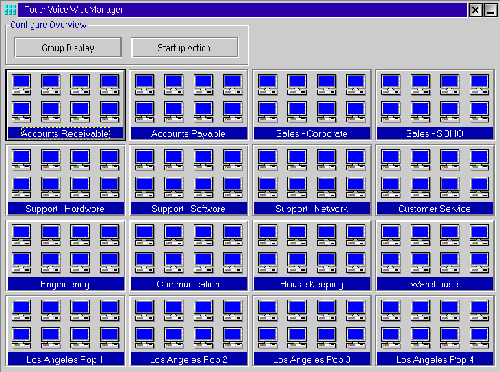Click first top-row computer in Support Hardware group
The width and height of the screenshot is (500, 372).
(x=21, y=160)
